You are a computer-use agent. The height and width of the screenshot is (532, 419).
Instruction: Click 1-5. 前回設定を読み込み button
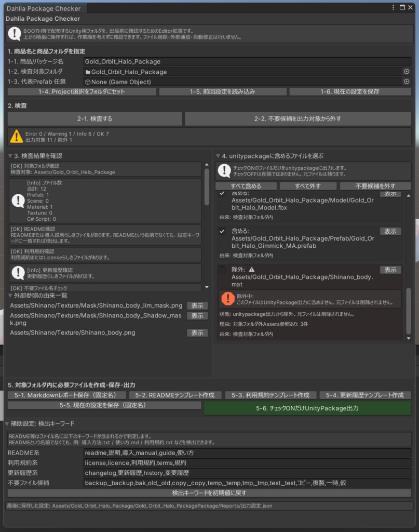tap(222, 91)
